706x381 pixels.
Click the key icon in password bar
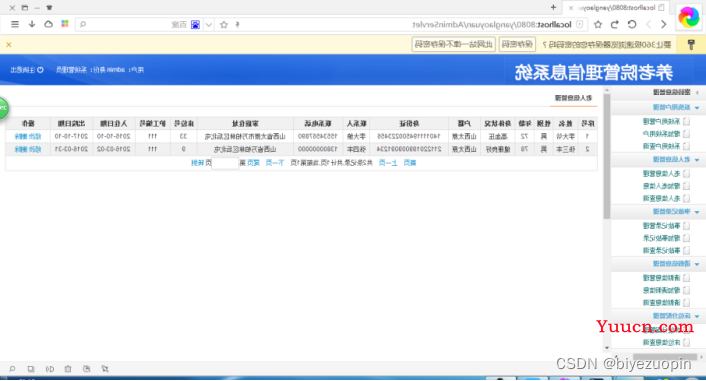tap(692, 45)
